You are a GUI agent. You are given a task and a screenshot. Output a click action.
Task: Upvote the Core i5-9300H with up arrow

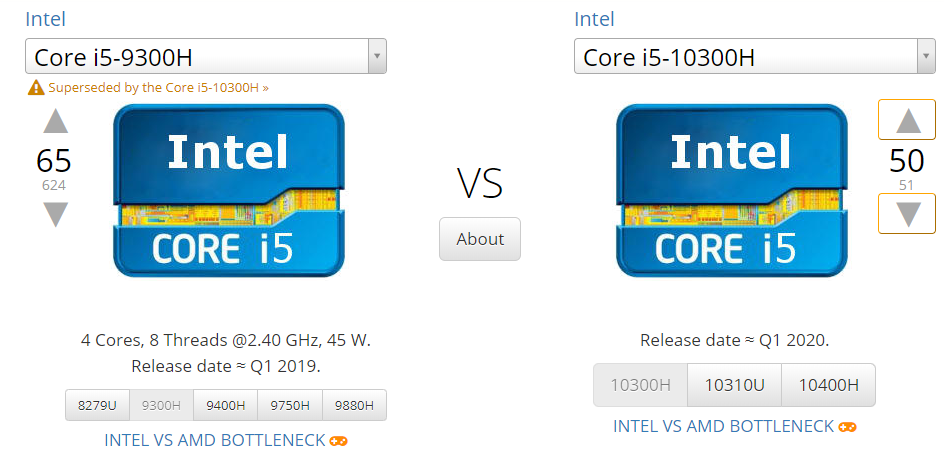tap(55, 121)
